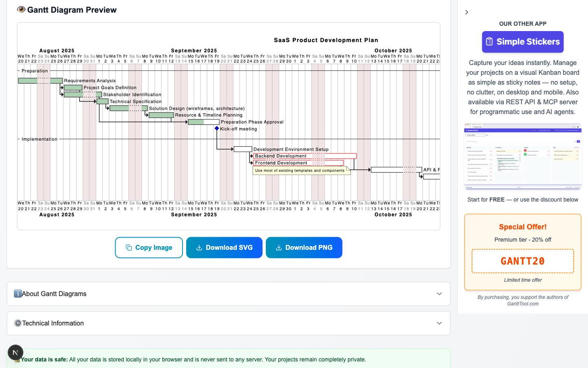Click the gear icon next to Technical Information

point(18,323)
